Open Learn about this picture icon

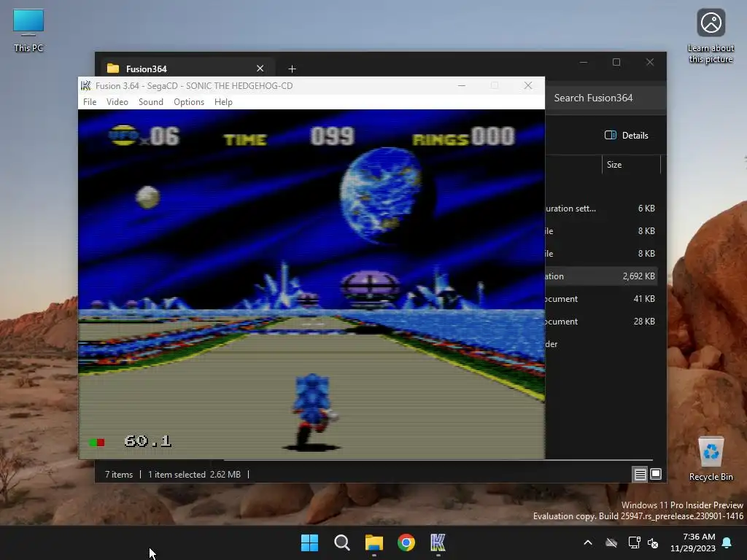[711, 36]
